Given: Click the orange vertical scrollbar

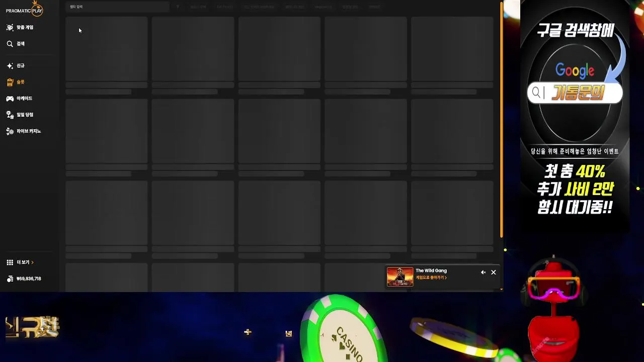Looking at the screenshot, I should (501, 120).
